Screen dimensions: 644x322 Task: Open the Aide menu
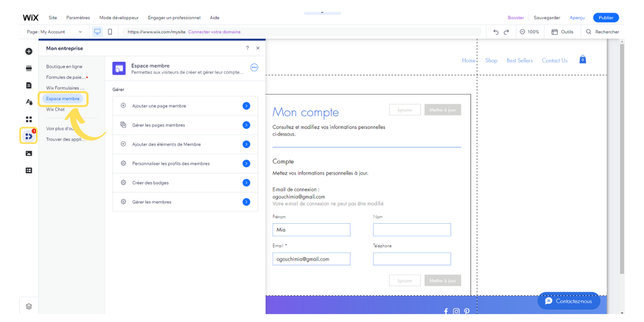[215, 18]
